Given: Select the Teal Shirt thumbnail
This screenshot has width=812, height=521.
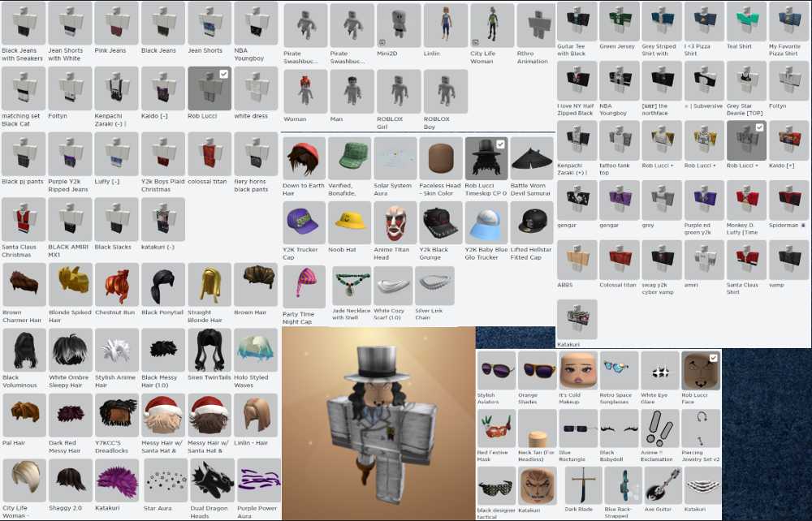Looking at the screenshot, I should [x=746, y=21].
